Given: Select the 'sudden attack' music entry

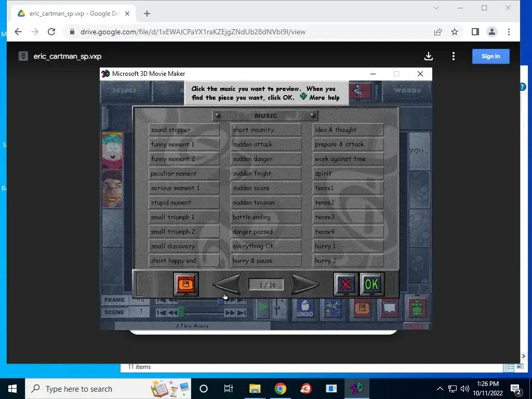Looking at the screenshot, I should point(266,144).
